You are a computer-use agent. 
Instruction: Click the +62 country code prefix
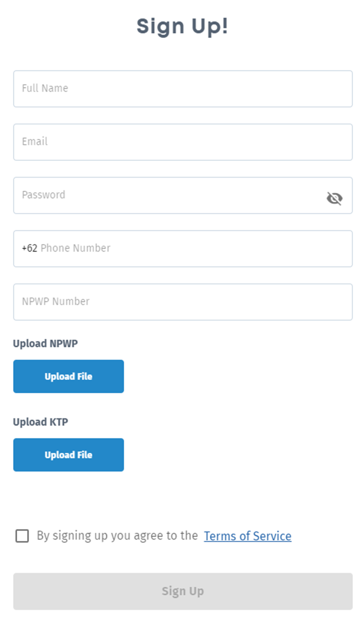(30, 249)
